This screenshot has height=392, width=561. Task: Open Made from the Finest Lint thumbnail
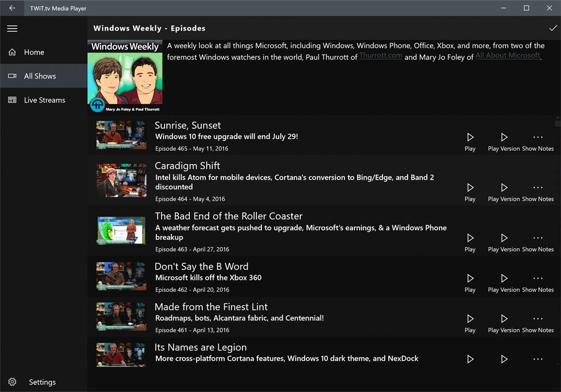pyautogui.click(x=121, y=317)
